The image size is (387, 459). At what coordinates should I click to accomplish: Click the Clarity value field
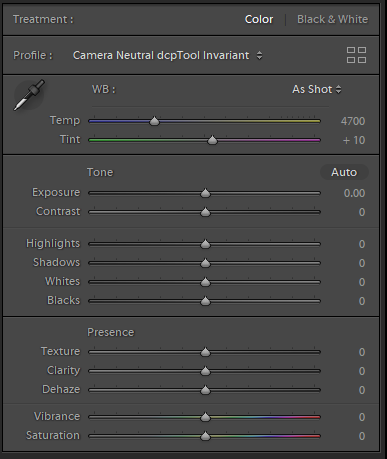(x=362, y=371)
